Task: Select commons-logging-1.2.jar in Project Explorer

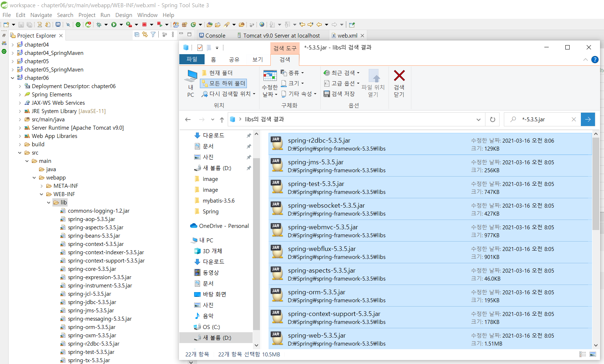Action: tap(95, 211)
